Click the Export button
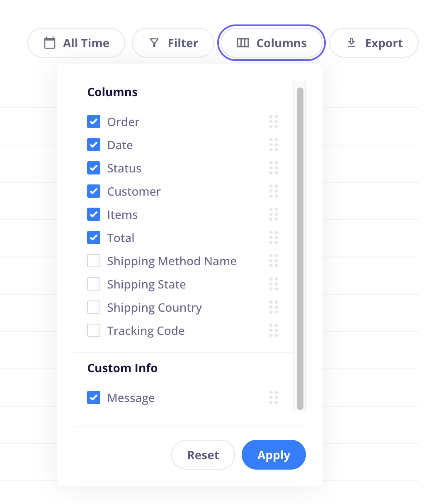 coord(374,43)
